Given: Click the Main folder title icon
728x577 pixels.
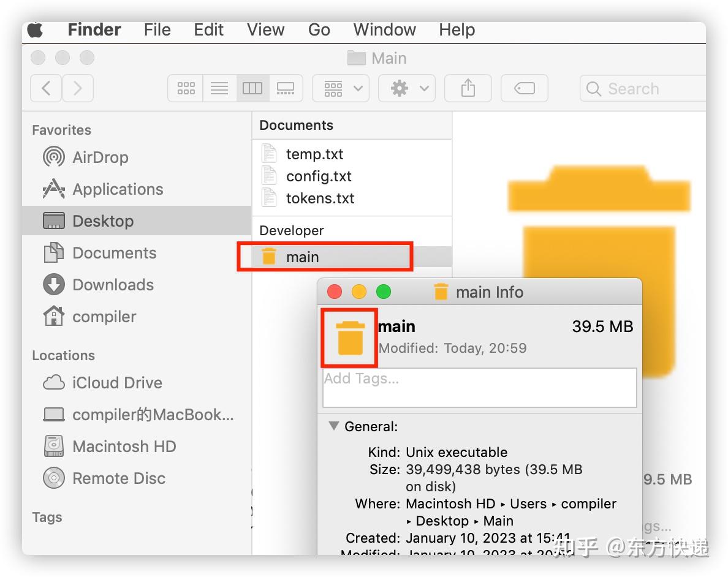Looking at the screenshot, I should click(x=356, y=58).
